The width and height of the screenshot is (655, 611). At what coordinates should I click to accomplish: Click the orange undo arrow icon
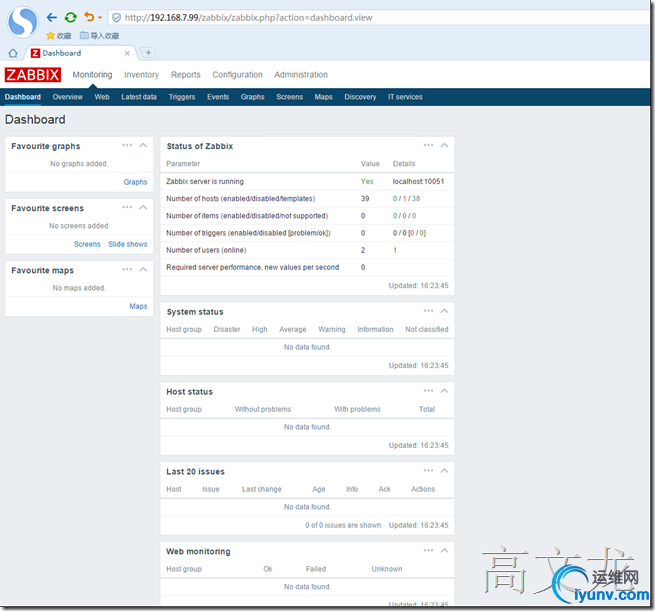pyautogui.click(x=89, y=17)
